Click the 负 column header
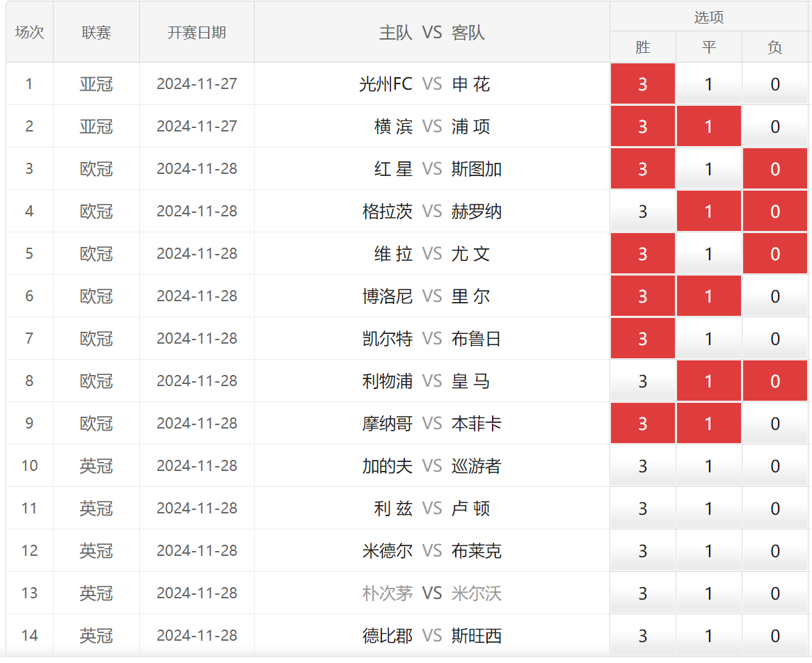The image size is (812, 663). coord(775,47)
